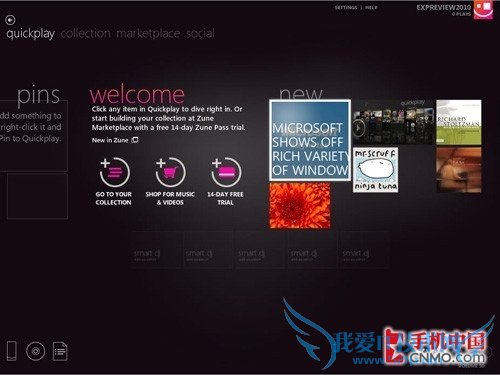Click the playlist document icon

(x=60, y=351)
